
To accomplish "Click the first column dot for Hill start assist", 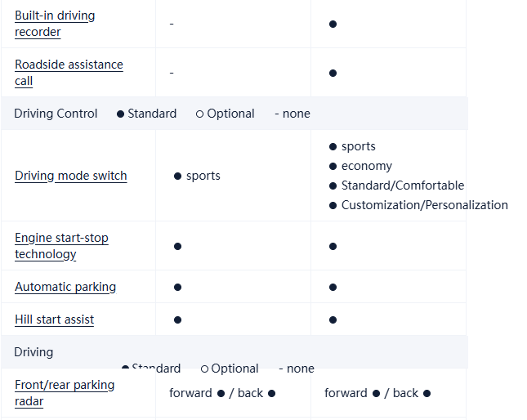I will coord(177,319).
